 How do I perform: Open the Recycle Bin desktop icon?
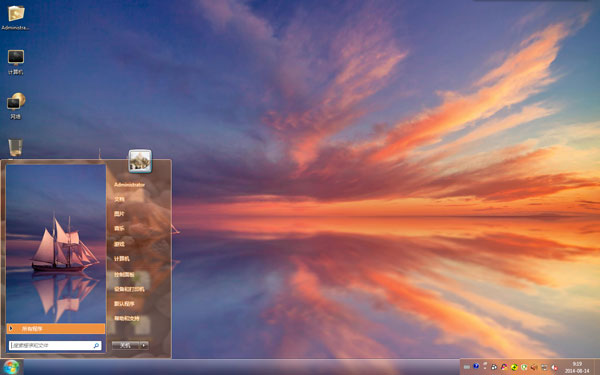click(15, 148)
